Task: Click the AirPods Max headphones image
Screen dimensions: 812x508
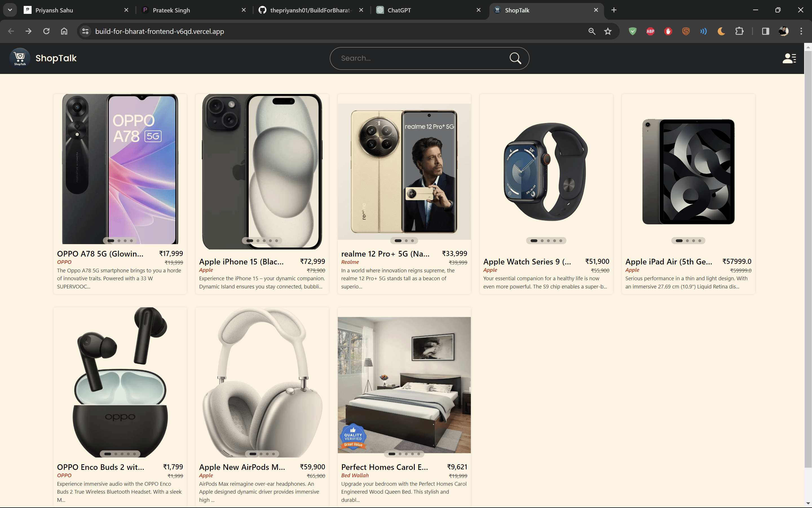Action: click(262, 382)
